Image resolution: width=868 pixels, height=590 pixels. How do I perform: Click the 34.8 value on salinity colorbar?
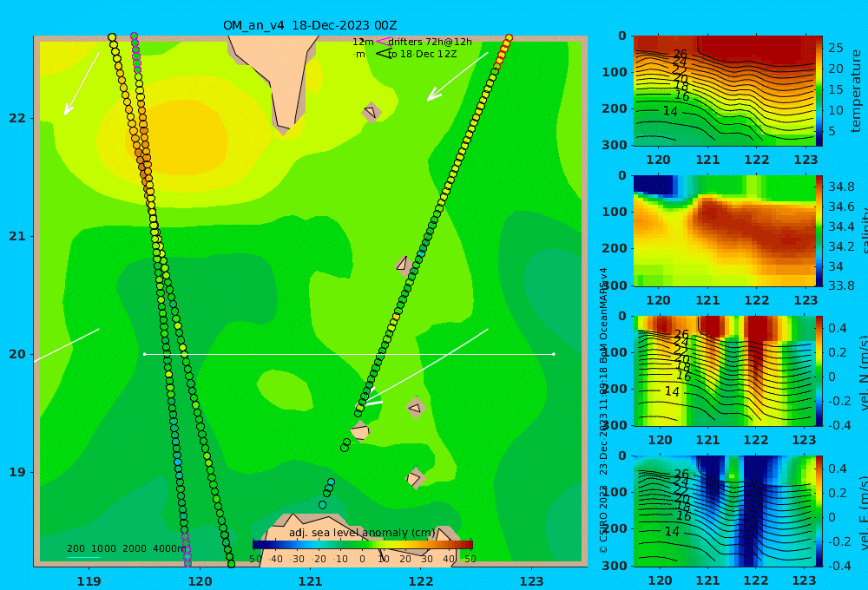point(841,187)
